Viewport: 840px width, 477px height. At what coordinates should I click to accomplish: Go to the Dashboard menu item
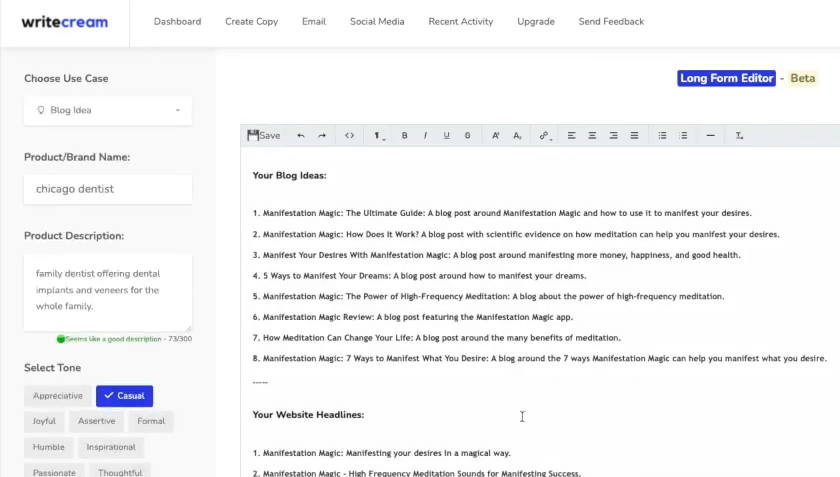[177, 21]
